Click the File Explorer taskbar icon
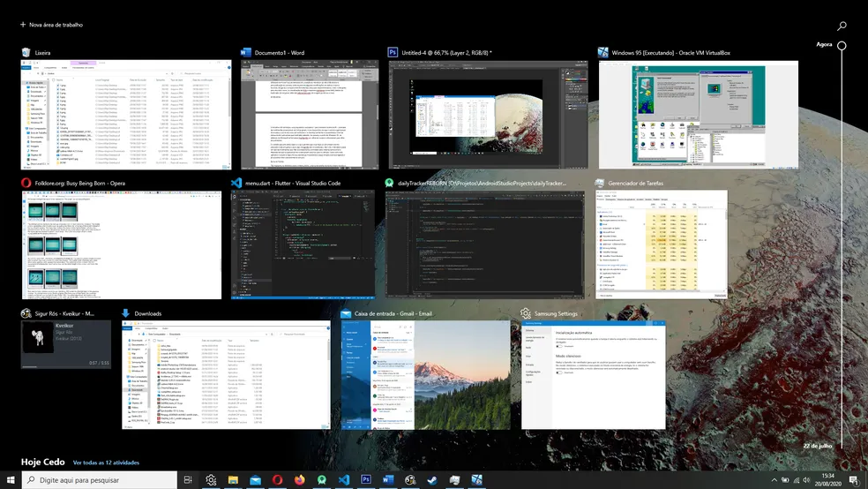The height and width of the screenshot is (489, 868). [233, 479]
